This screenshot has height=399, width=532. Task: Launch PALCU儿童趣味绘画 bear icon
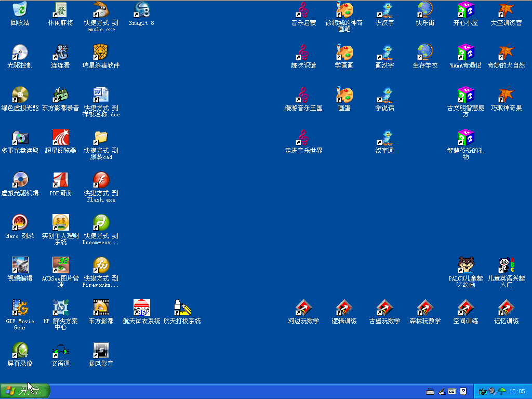click(x=465, y=265)
